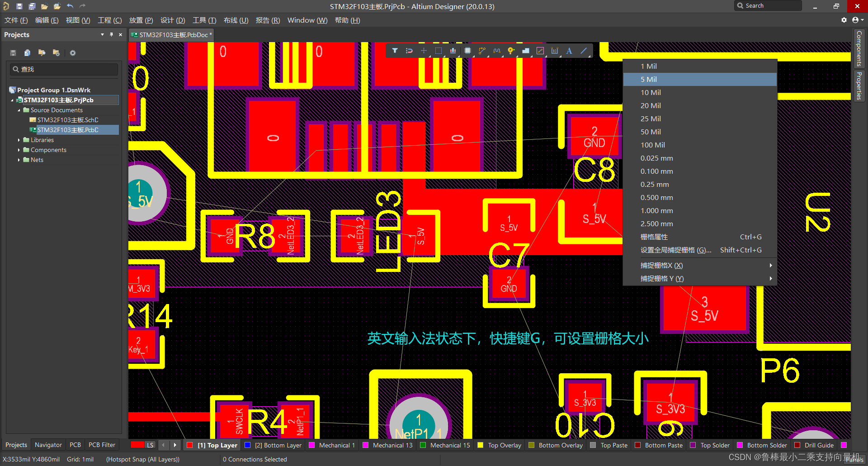Image resolution: width=868 pixels, height=466 pixels.
Task: Click the place via icon
Action: click(x=511, y=51)
